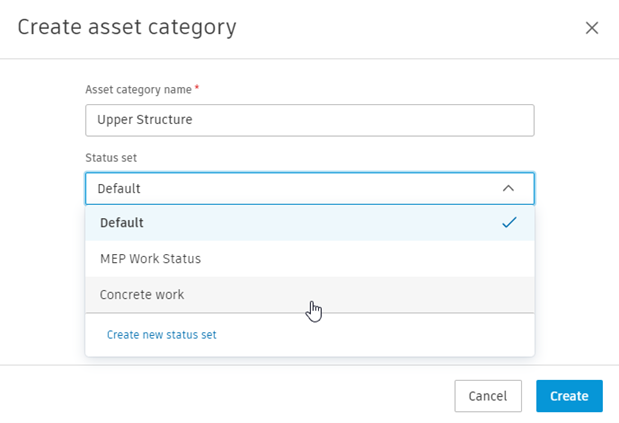This screenshot has height=423, width=619.
Task: Open Create new status set link
Action: tap(161, 335)
